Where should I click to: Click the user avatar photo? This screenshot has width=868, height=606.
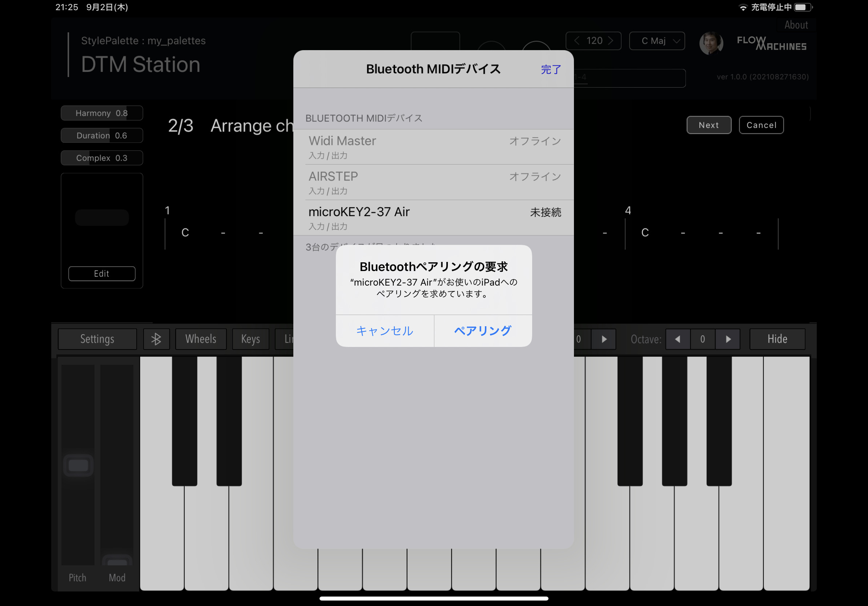coord(711,43)
